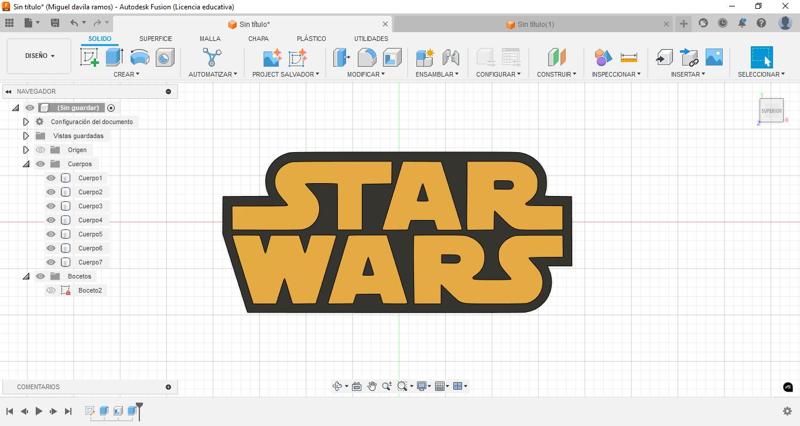Toggle the root component activate radio button
800x426 pixels.
point(111,108)
